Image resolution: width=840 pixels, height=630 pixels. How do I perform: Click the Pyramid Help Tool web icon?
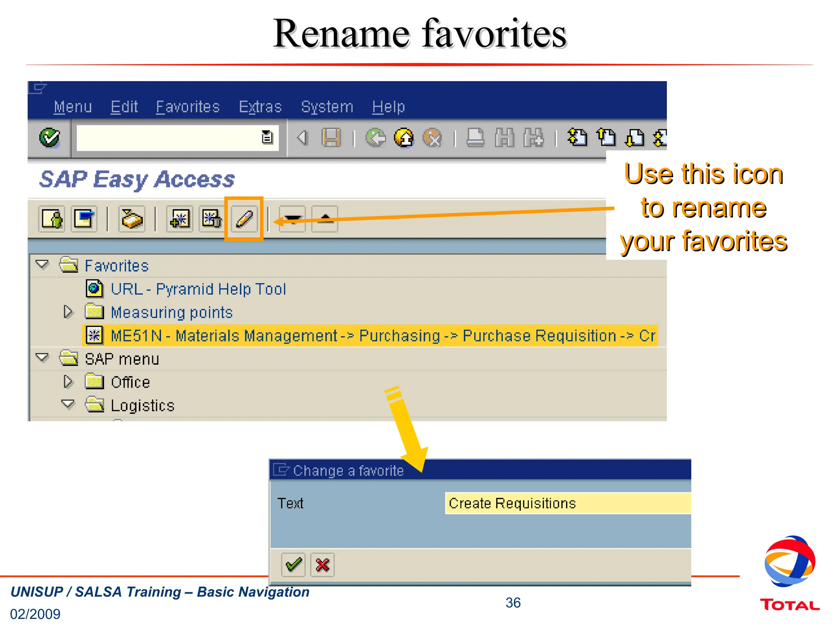point(94,289)
